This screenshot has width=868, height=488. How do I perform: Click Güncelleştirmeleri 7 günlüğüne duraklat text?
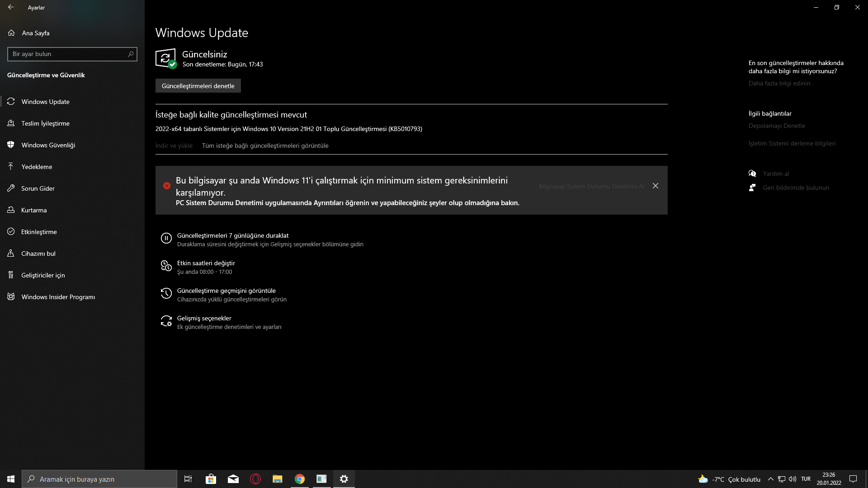233,235
